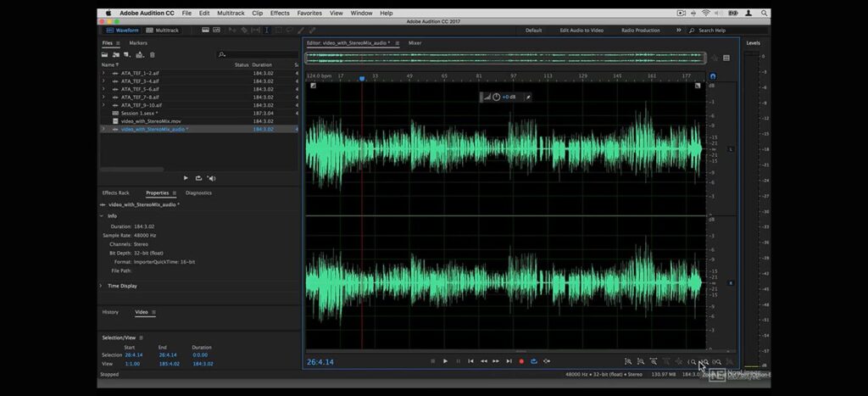Open the Properties panel menu icon
The height and width of the screenshot is (396, 868).
174,193
